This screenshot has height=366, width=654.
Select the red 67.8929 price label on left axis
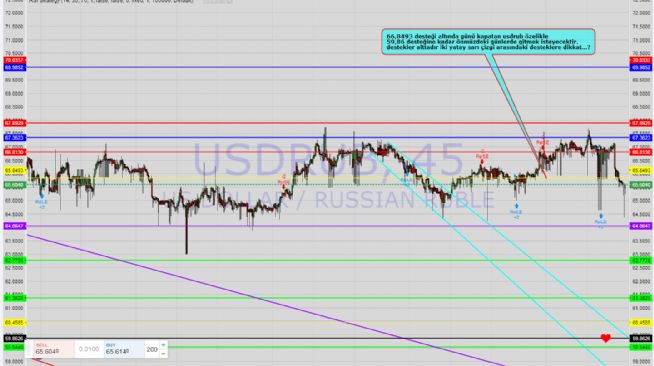point(15,123)
